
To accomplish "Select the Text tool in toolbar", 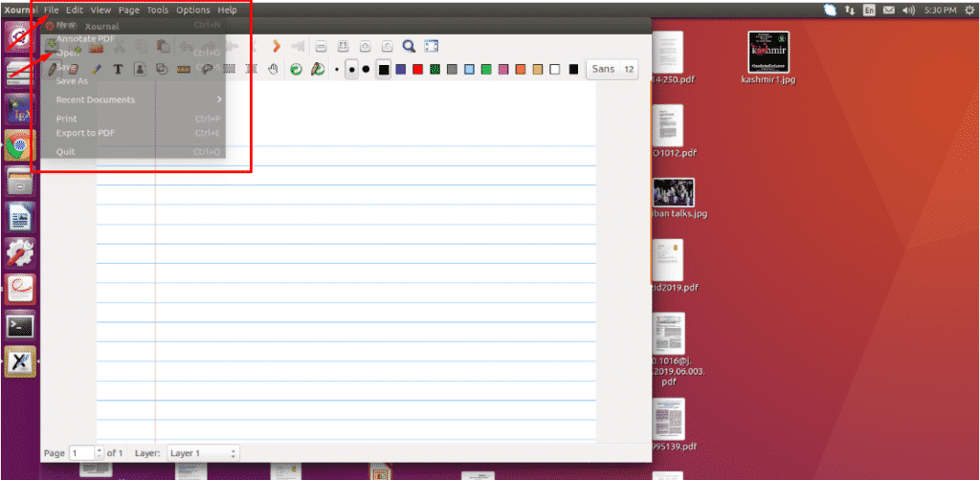I will [x=118, y=69].
